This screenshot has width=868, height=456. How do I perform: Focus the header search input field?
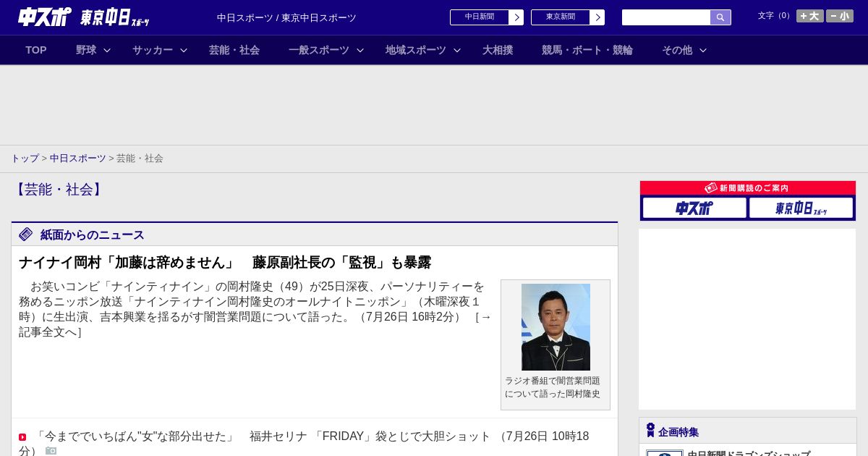click(666, 17)
